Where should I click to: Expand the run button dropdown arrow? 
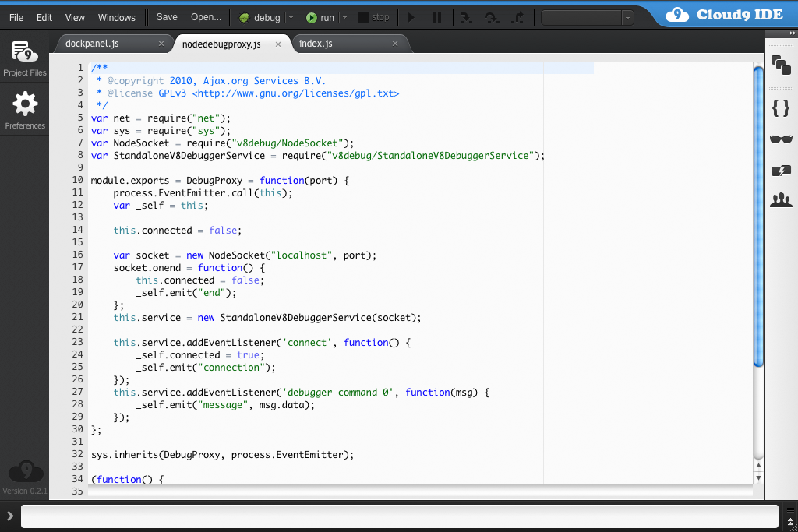tap(344, 17)
